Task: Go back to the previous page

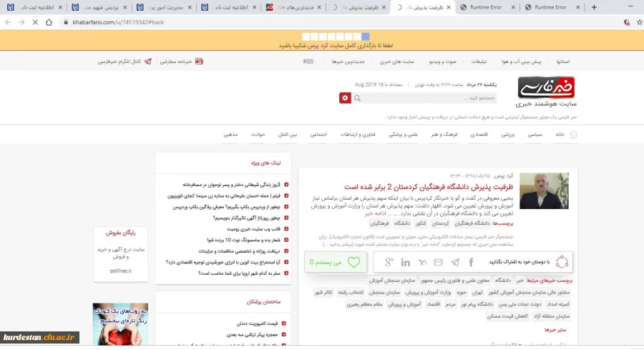Action: (8, 22)
